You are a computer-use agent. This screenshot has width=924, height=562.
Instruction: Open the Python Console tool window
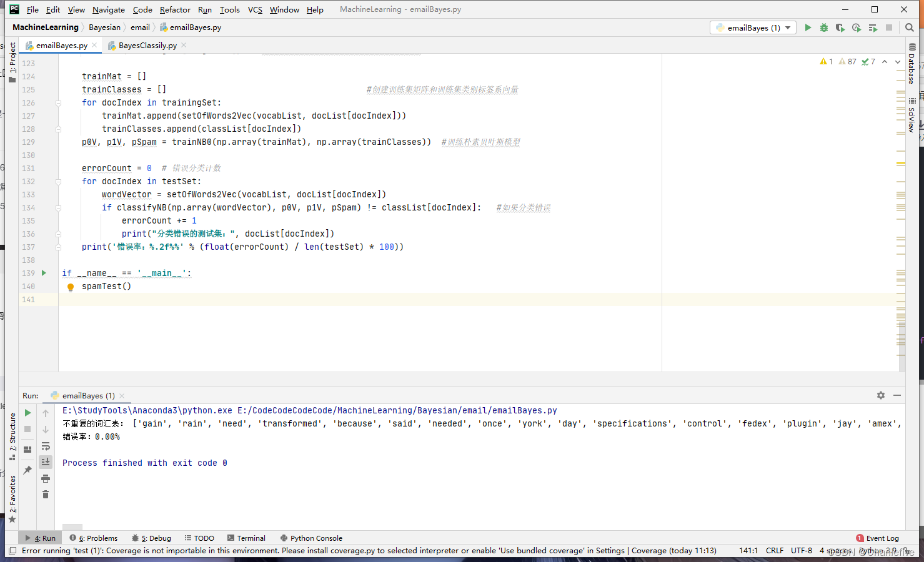pos(311,538)
